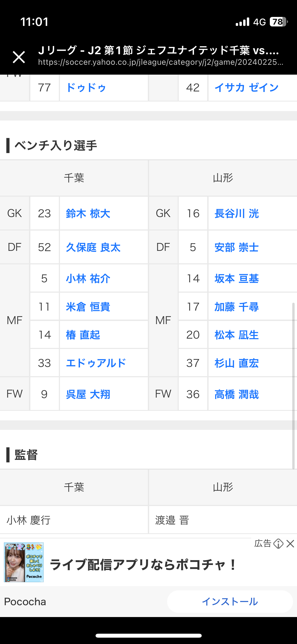Close the in-app browser with X icon
Viewport: 297px width, 644px height.
[x=19, y=57]
